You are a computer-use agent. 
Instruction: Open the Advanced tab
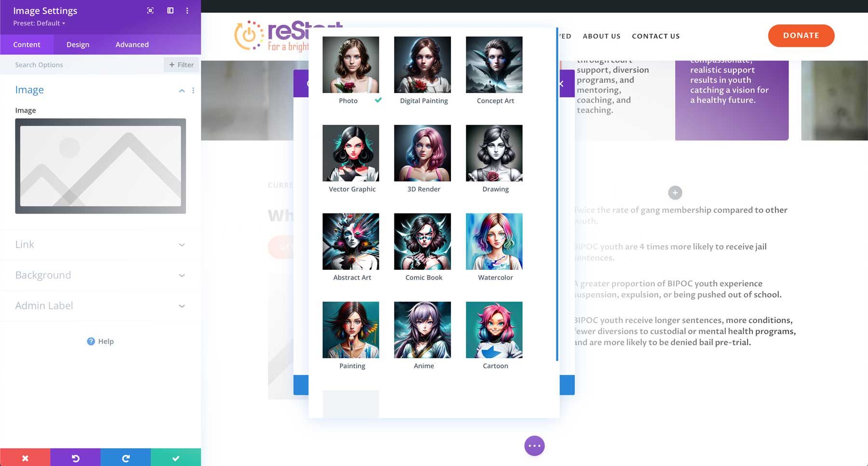click(x=132, y=44)
